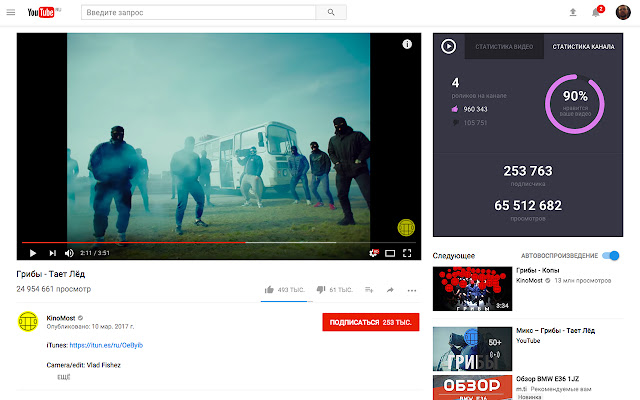This screenshot has height=400, width=640.
Task: Open the account avatar menu
Action: coord(623,12)
